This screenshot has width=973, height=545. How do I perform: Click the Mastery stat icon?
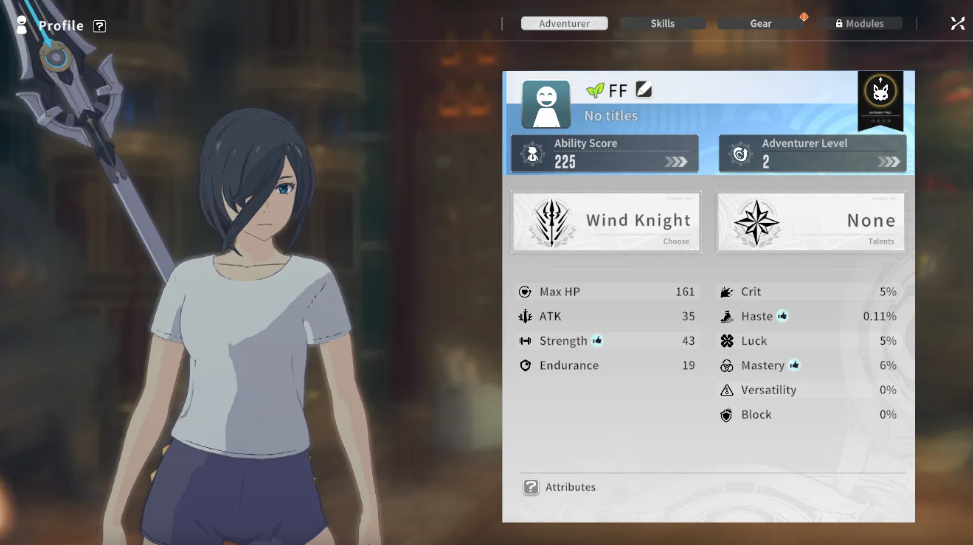click(727, 366)
